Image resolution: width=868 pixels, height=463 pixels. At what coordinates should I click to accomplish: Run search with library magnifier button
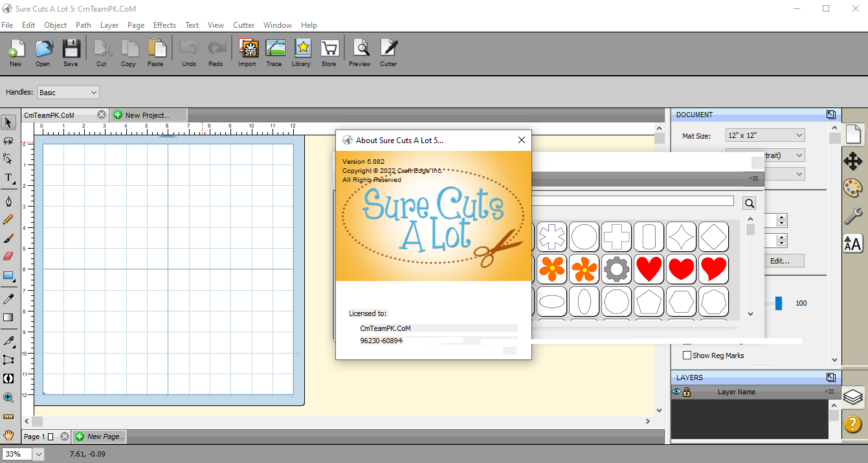pos(750,203)
